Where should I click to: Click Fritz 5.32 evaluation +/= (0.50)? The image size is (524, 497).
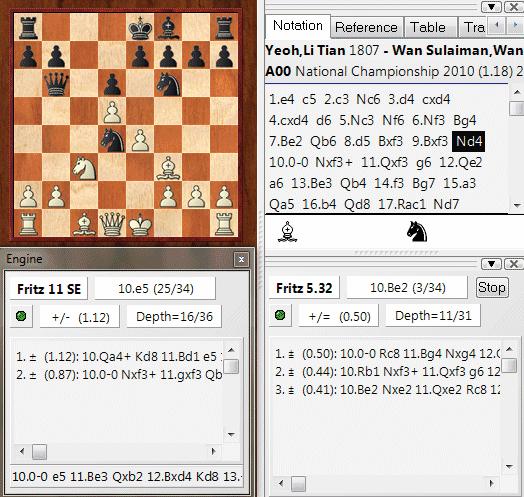tap(339, 316)
